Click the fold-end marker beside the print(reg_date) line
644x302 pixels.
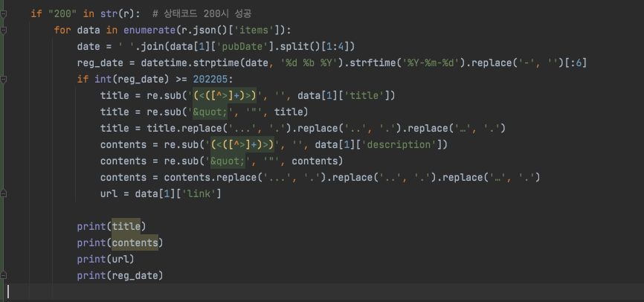pyautogui.click(x=4, y=276)
